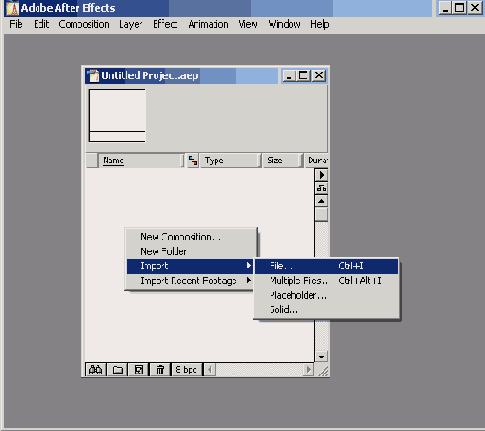Select Import in the context menu
The image size is (485, 431).
point(190,266)
